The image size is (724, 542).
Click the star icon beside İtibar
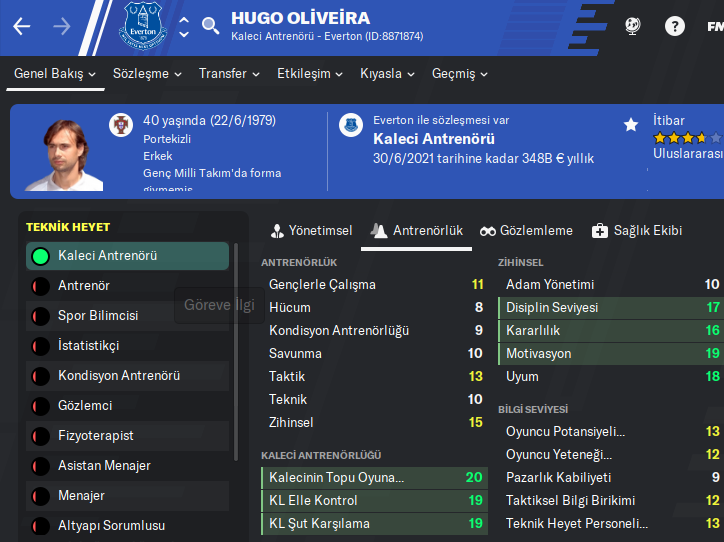coord(631,125)
